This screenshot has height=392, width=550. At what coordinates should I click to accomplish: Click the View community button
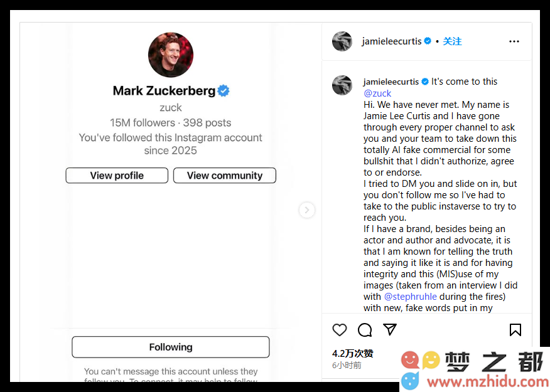coord(225,175)
